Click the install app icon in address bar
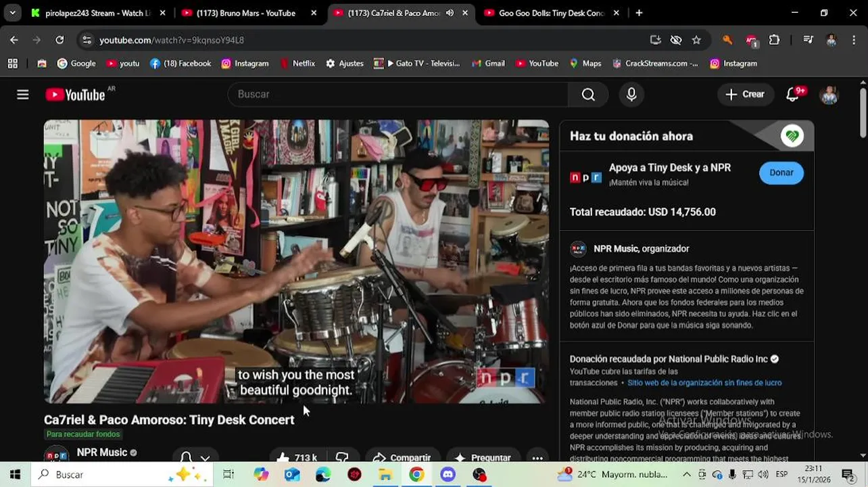This screenshot has width=868, height=487. [655, 40]
